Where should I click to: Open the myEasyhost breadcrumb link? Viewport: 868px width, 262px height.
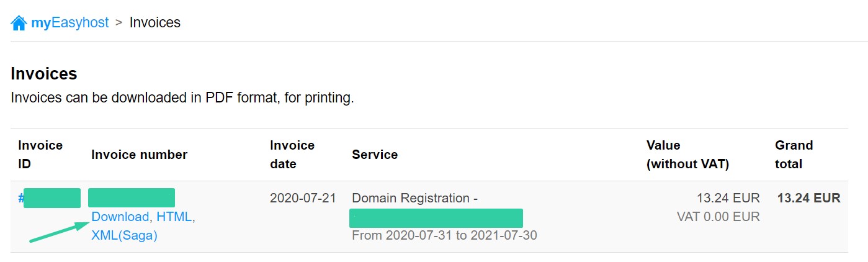pos(70,23)
